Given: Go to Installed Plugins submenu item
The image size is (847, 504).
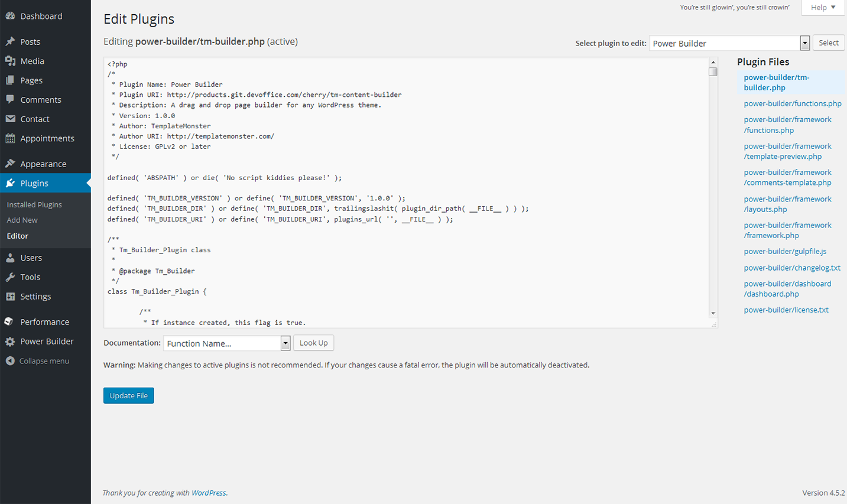Looking at the screenshot, I should 34,204.
